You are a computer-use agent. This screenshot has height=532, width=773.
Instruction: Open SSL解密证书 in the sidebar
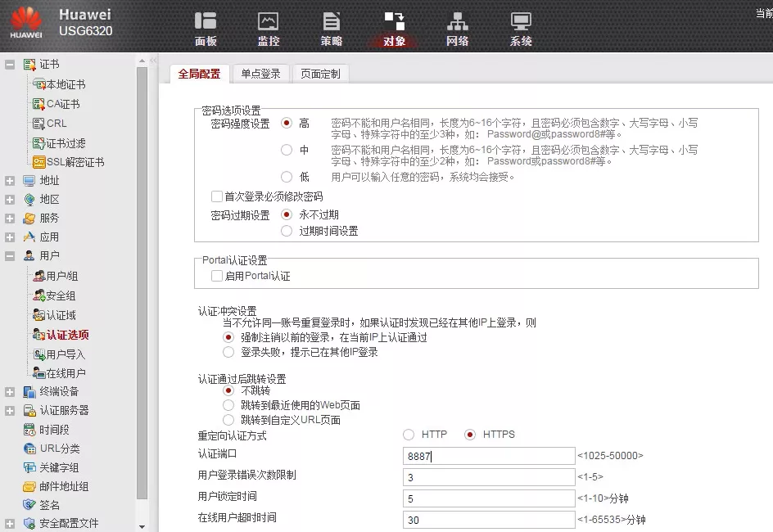(75, 162)
